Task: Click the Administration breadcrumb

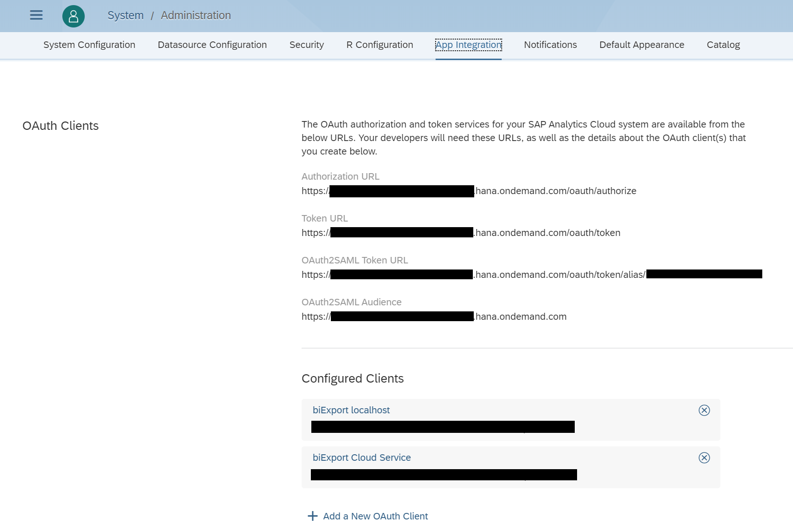Action: (196, 15)
